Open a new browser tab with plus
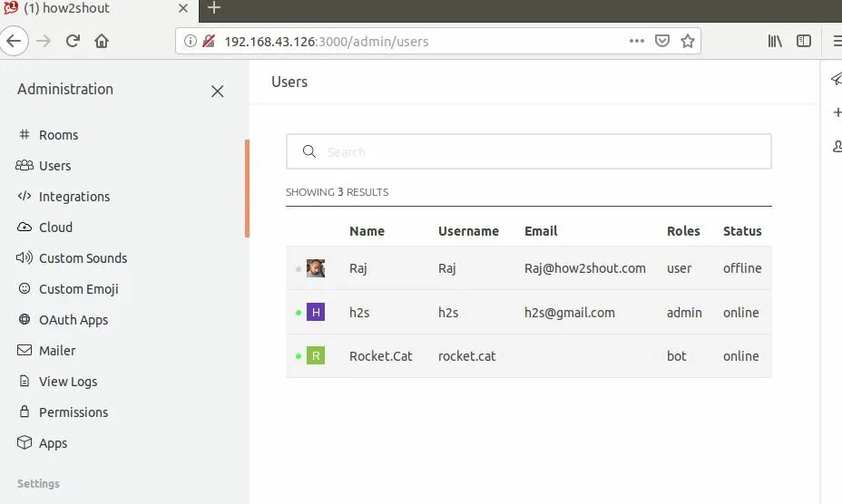 [214, 7]
